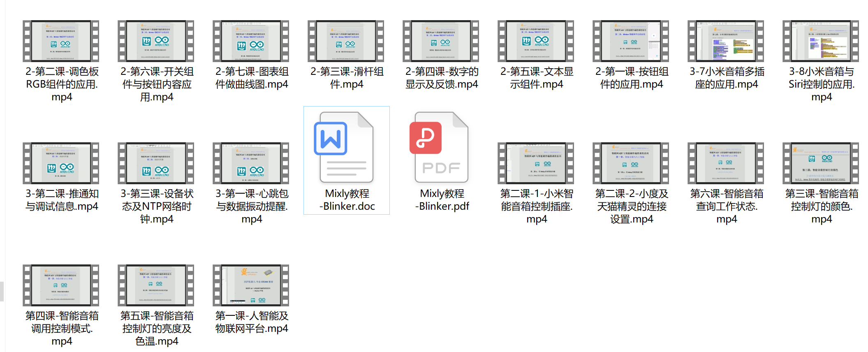
Task: Select the 第一课-人智能及物联网平台.mp4 video icon
Action: tap(251, 285)
